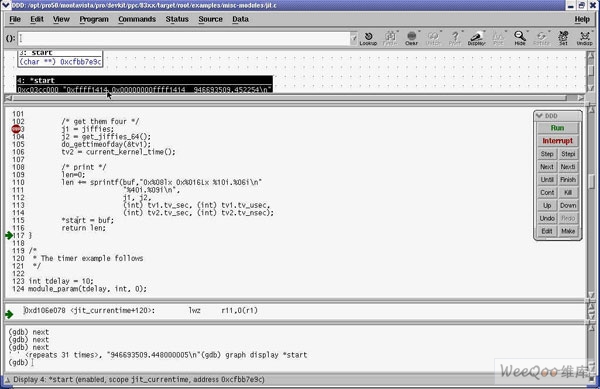
Task: Click the Step button in command tool
Action: tap(547, 154)
